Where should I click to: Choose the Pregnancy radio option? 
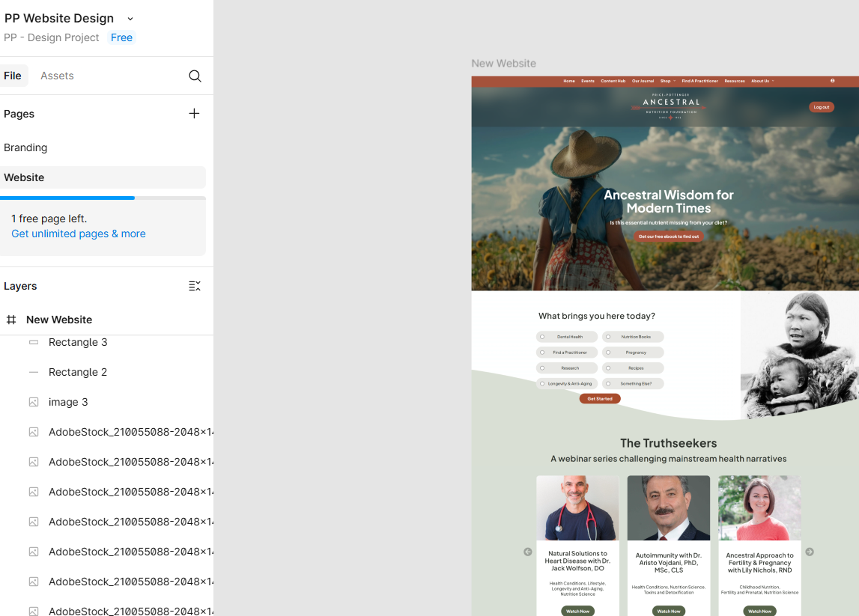[608, 353]
